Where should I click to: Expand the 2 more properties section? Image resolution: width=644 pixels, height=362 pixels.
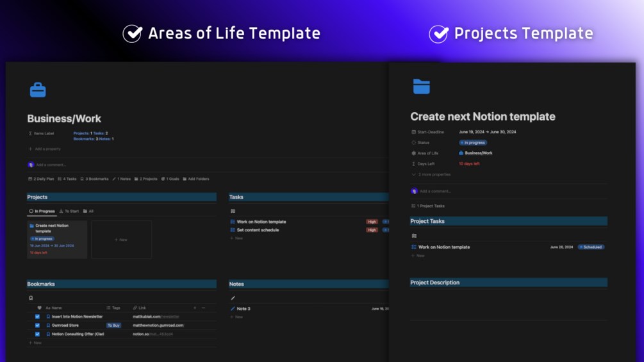click(x=431, y=174)
